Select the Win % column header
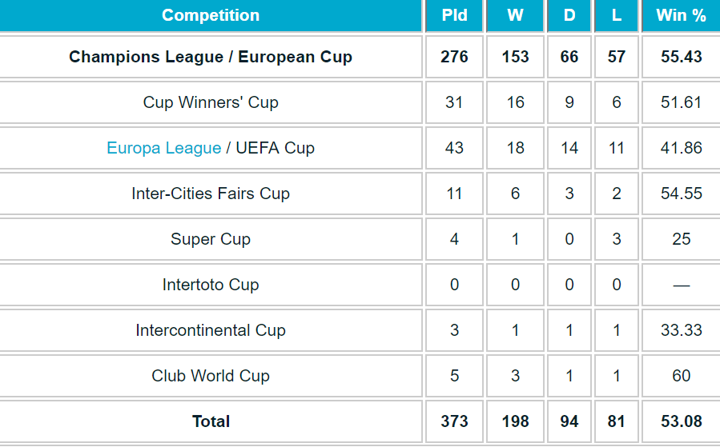The width and height of the screenshot is (720, 447). (681, 15)
